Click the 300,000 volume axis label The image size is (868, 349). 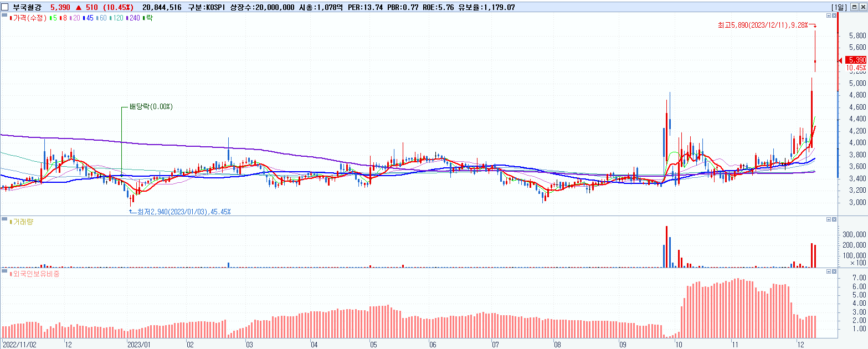(855, 235)
